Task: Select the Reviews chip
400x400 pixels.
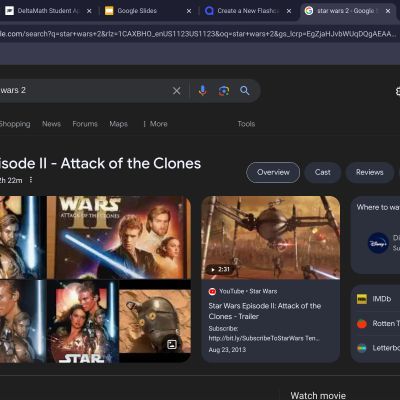Action: click(369, 172)
